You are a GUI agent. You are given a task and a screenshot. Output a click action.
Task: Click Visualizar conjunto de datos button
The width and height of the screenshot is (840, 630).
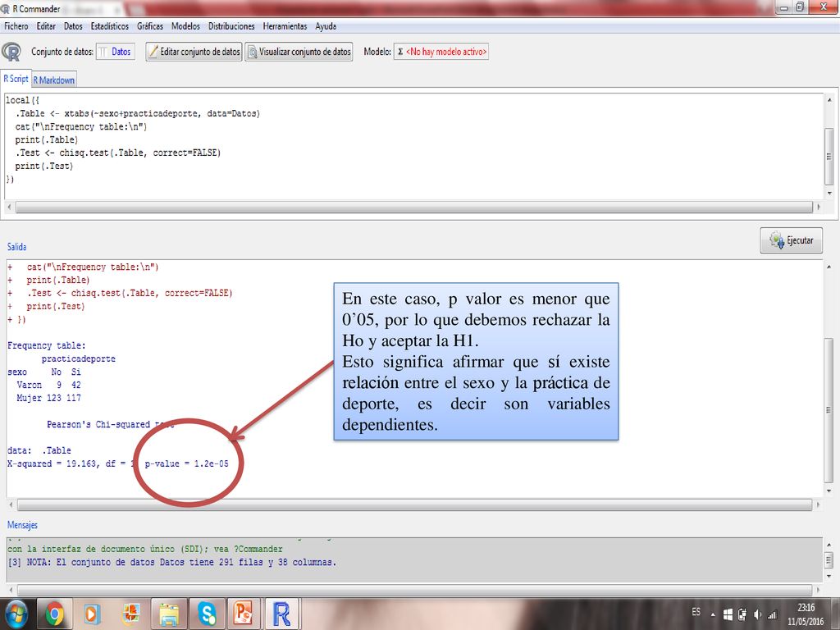click(299, 52)
